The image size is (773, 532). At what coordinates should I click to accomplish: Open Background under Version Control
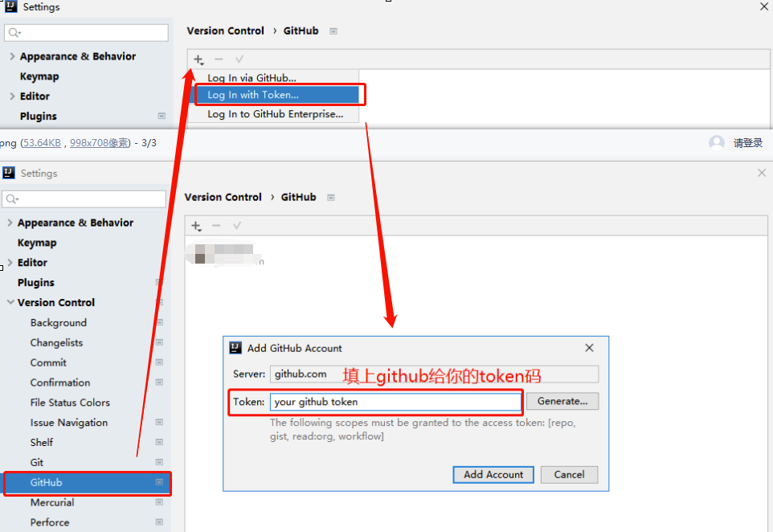[58, 322]
